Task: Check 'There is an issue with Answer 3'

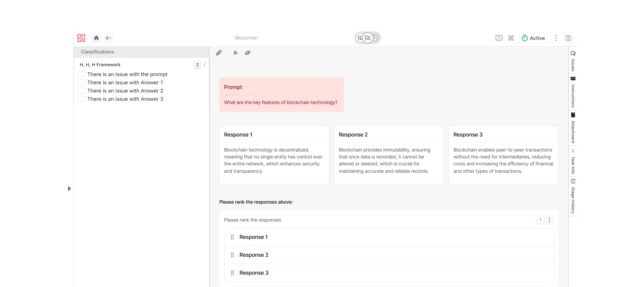Action: pyautogui.click(x=81, y=99)
